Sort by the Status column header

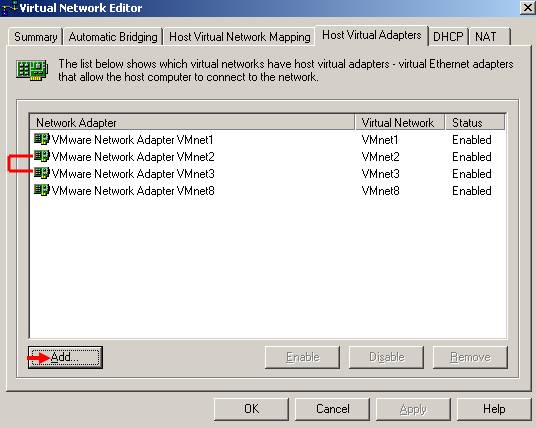475,122
